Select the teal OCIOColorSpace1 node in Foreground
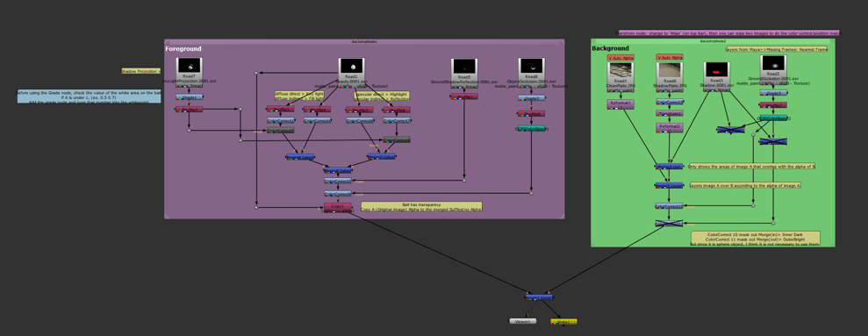The image size is (868, 336). click(x=532, y=129)
